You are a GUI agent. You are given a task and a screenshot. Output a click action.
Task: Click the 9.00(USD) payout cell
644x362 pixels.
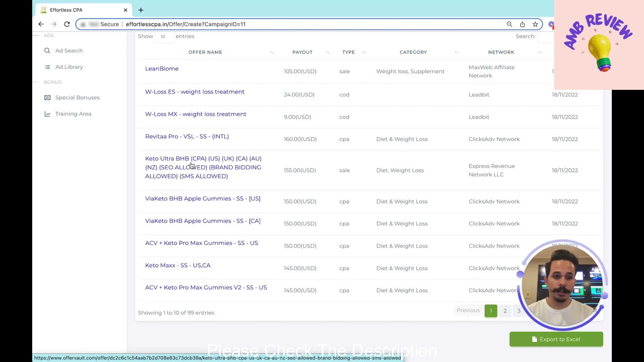click(297, 117)
